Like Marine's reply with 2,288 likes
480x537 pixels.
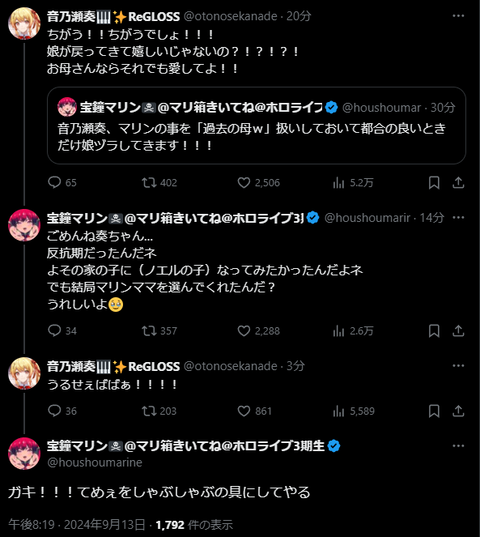258,331
